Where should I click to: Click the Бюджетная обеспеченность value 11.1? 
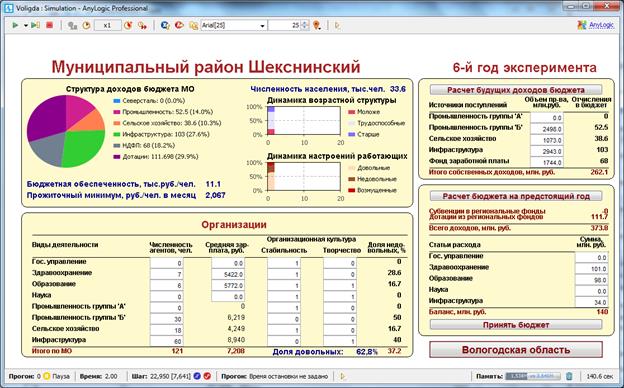coord(213,184)
